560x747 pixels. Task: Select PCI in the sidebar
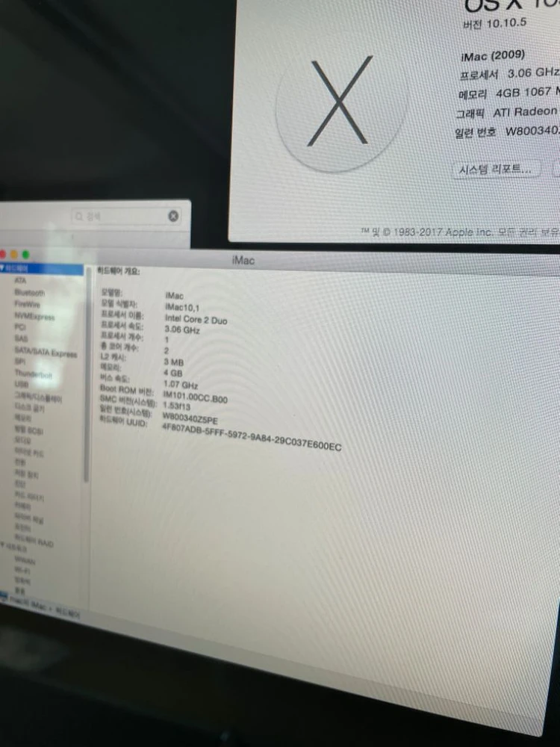[20, 327]
